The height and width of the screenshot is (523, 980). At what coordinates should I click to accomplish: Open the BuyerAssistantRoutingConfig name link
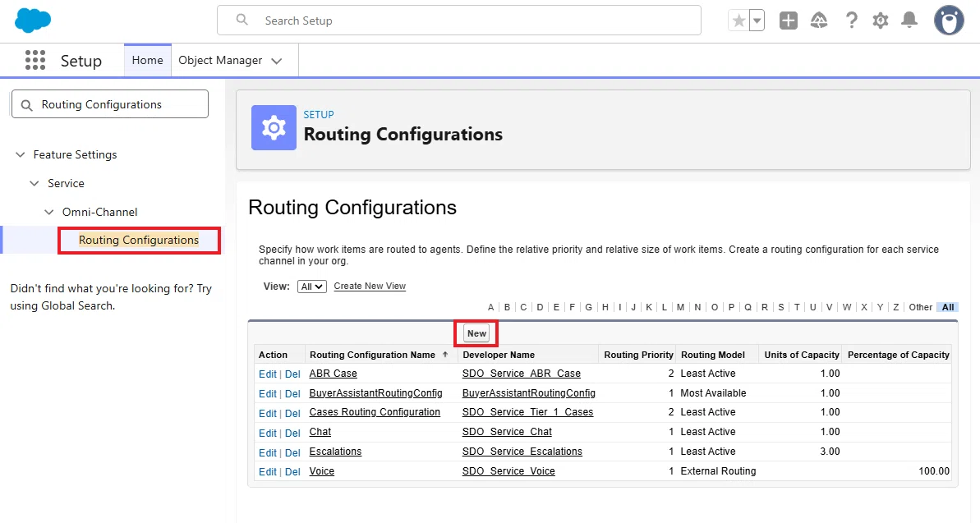coord(375,393)
